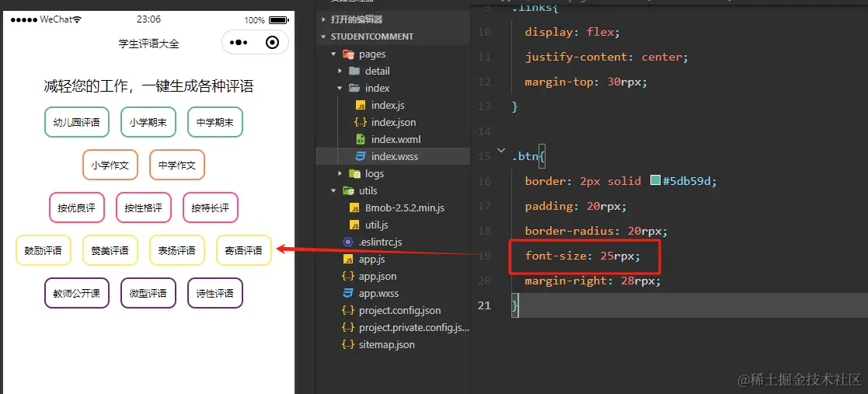Tap the 鼓励评语 button
The width and height of the screenshot is (868, 394).
coord(44,250)
